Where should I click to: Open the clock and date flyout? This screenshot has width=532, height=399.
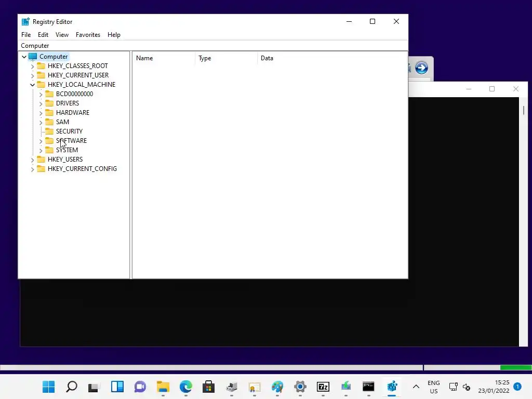(x=494, y=387)
